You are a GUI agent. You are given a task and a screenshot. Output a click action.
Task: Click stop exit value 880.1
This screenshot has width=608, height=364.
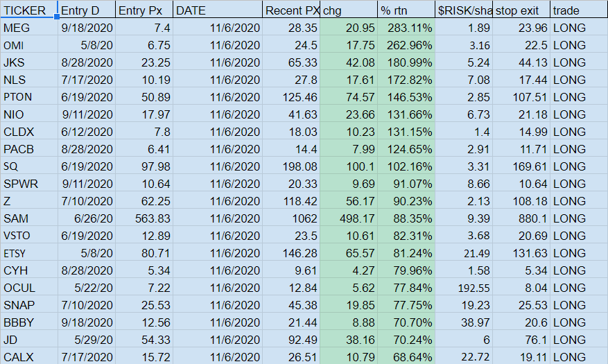pyautogui.click(x=521, y=218)
